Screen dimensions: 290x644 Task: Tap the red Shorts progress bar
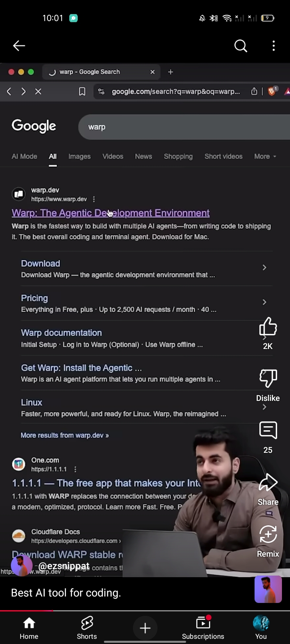pyautogui.click(x=27, y=611)
